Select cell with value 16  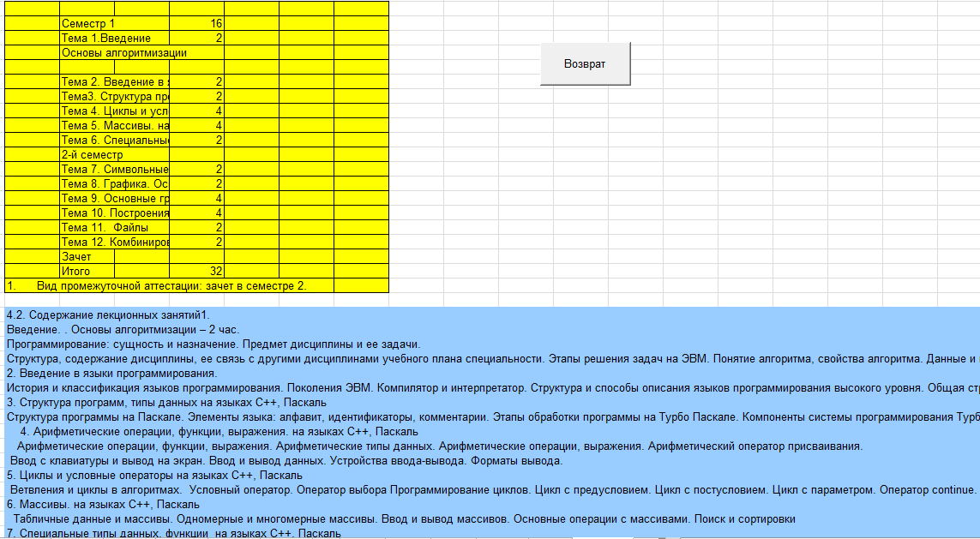tap(196, 24)
